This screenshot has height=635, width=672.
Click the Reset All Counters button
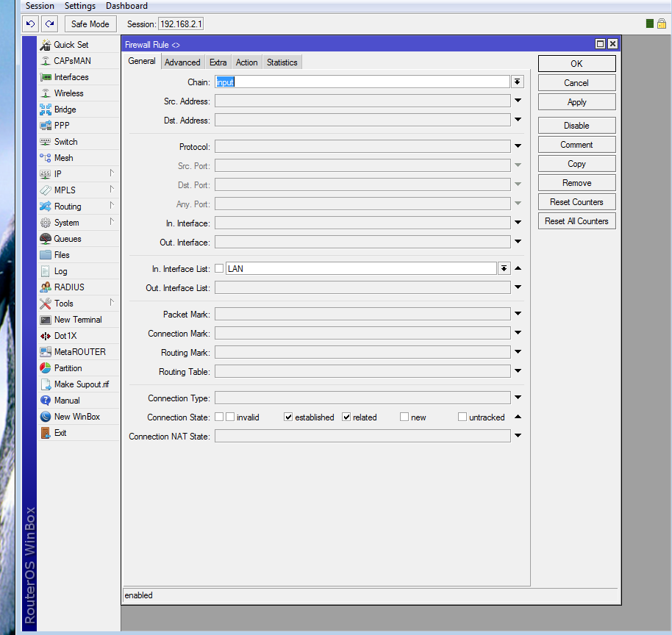[577, 221]
